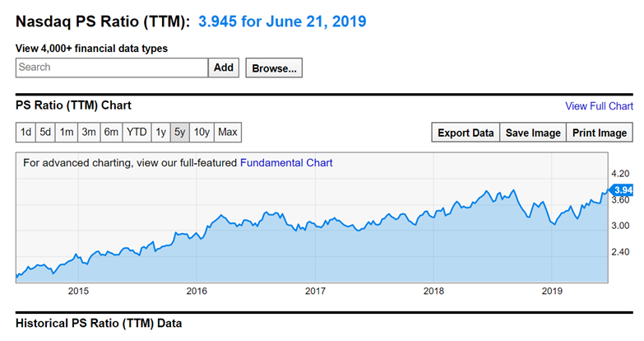
Task: Click the 2015 x-axis label
Action: pyautogui.click(x=78, y=292)
